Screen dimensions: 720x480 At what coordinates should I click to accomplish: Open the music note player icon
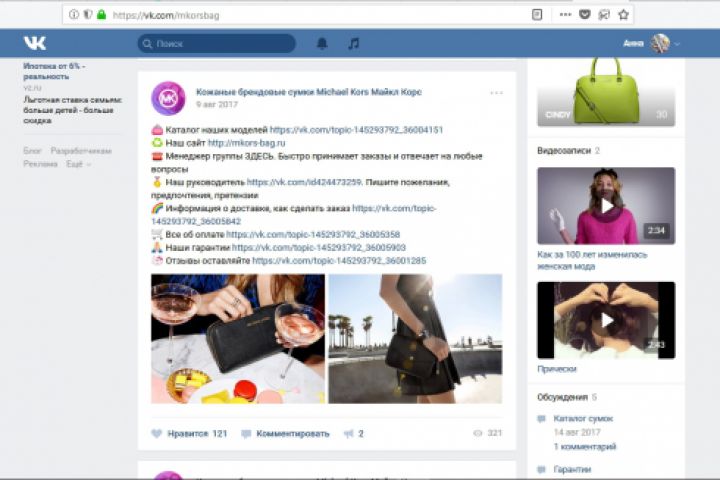pos(353,44)
